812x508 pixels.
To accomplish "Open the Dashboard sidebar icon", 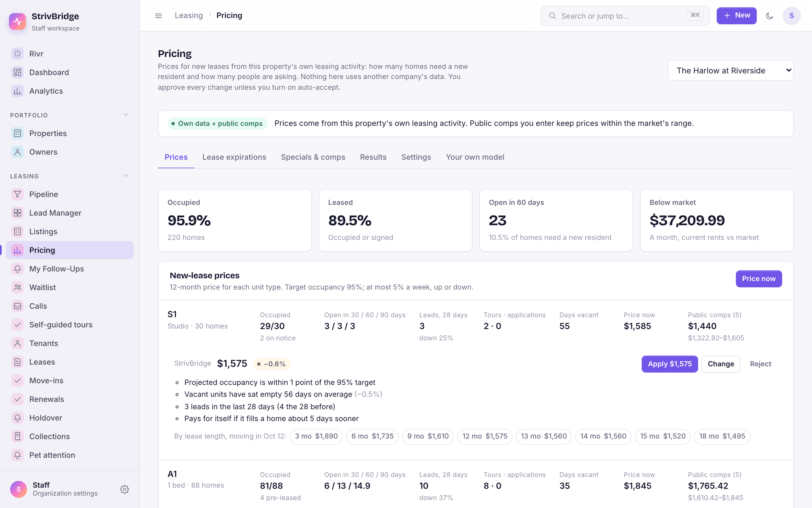I will tap(17, 72).
